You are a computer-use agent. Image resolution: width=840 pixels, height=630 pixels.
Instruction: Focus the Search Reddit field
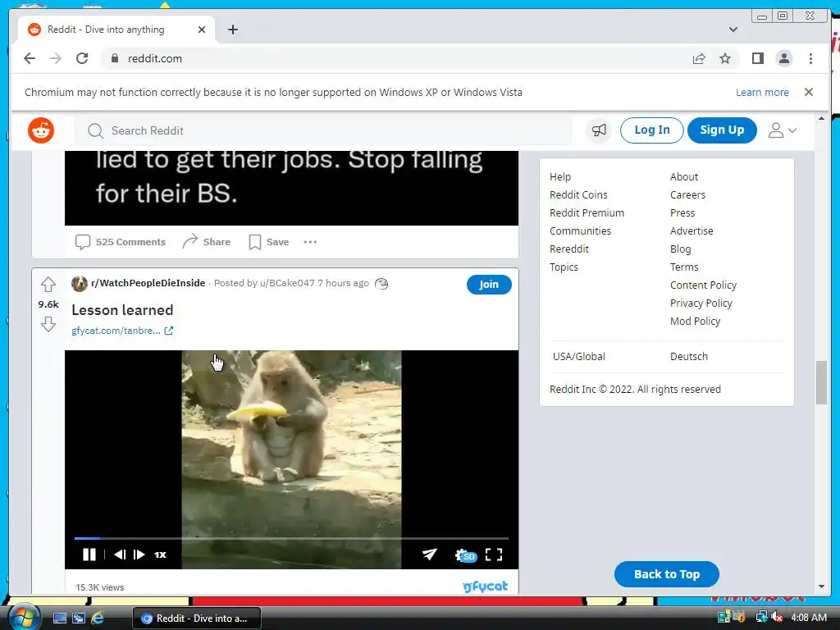pos(323,130)
